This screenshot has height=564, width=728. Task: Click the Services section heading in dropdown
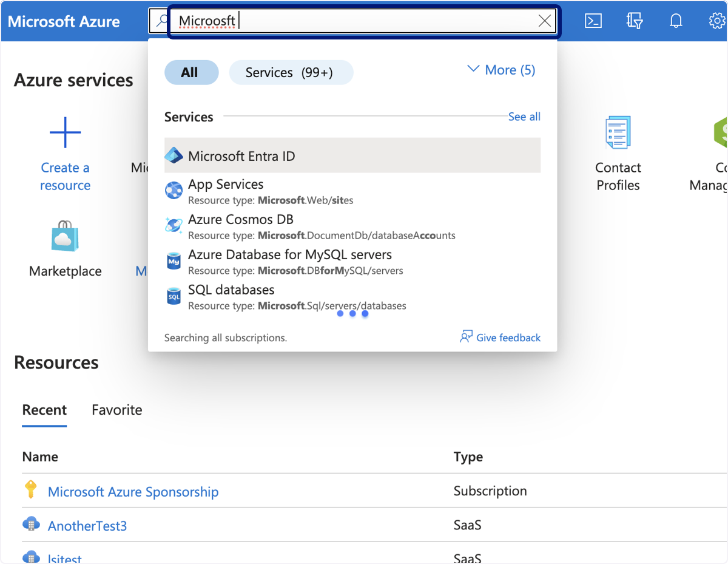189,117
